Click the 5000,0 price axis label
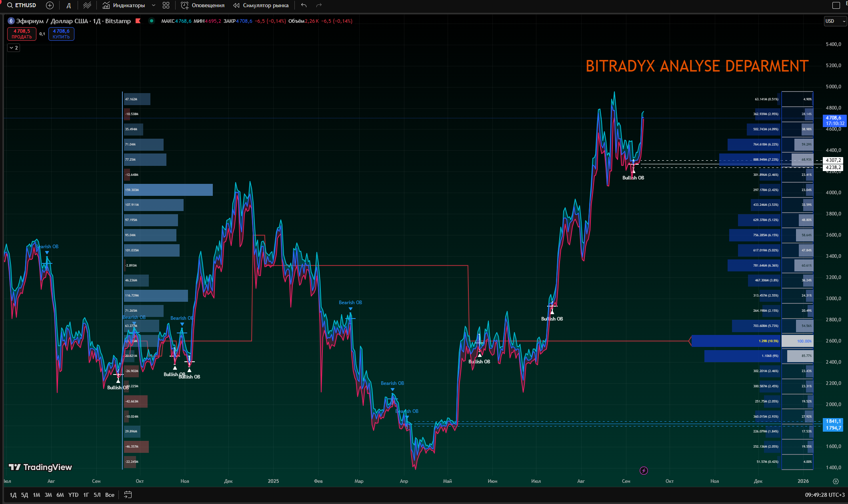 click(x=834, y=87)
